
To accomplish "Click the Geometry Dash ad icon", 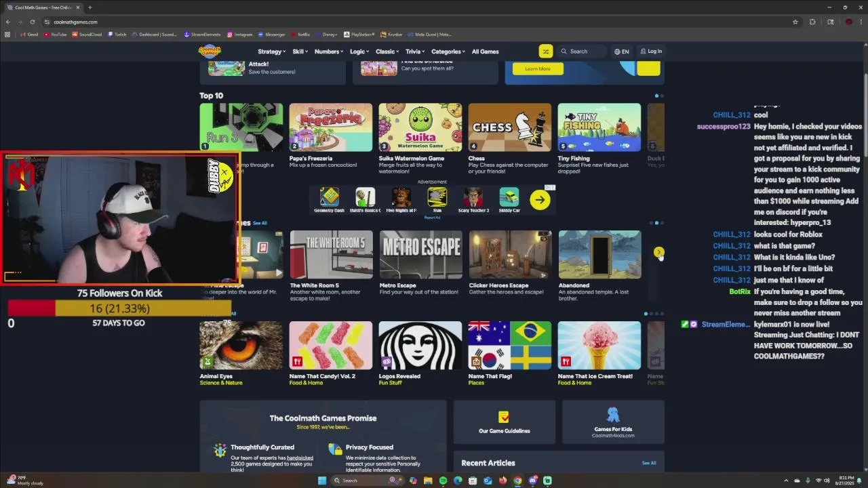I will pyautogui.click(x=329, y=197).
